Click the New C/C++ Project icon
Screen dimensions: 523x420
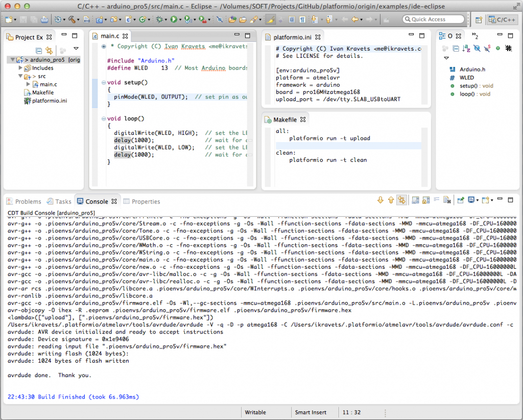point(100,20)
